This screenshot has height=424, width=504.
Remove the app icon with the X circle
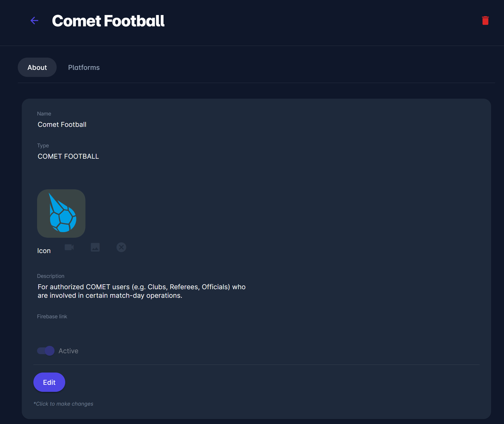(121, 247)
